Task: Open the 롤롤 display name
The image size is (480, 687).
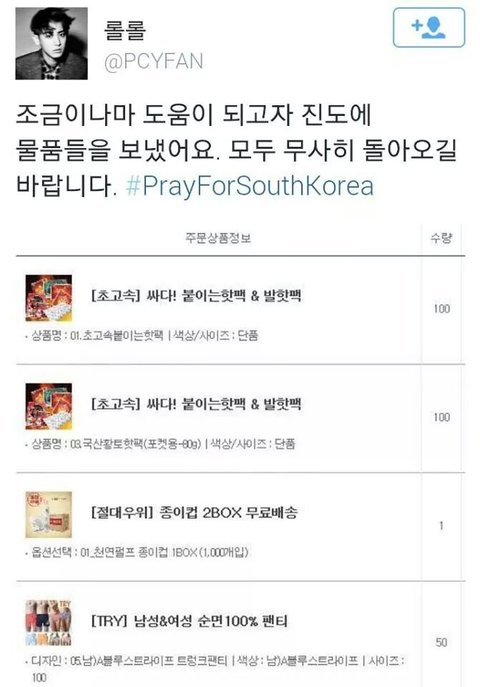Action: (125, 29)
